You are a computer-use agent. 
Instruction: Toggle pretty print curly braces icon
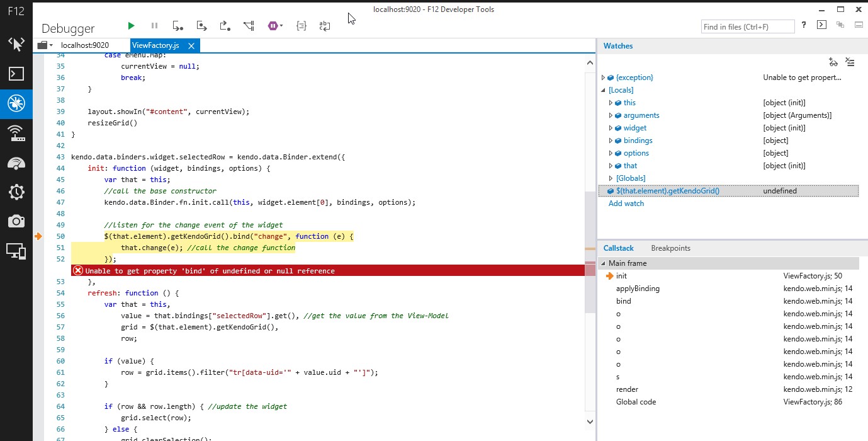click(302, 26)
